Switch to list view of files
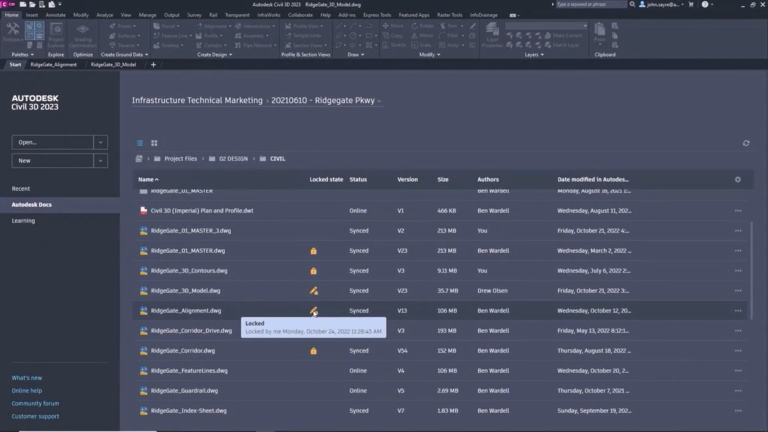768x432 pixels. (x=140, y=143)
